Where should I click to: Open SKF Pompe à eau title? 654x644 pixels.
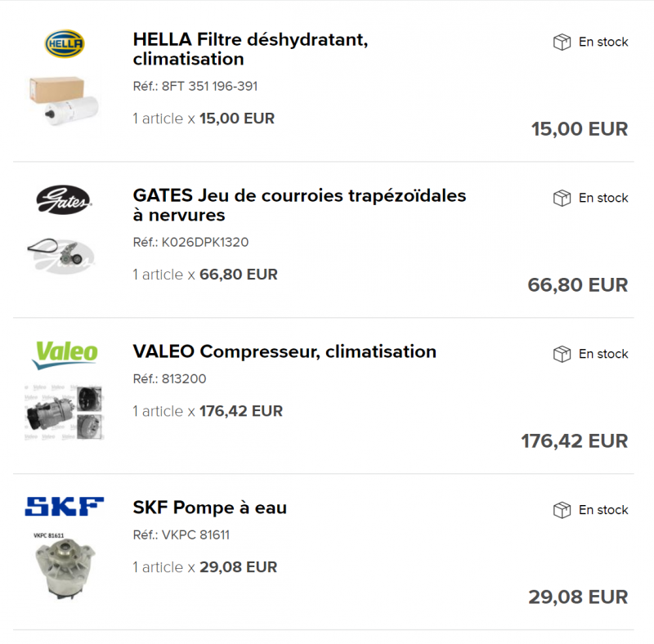pos(210,508)
